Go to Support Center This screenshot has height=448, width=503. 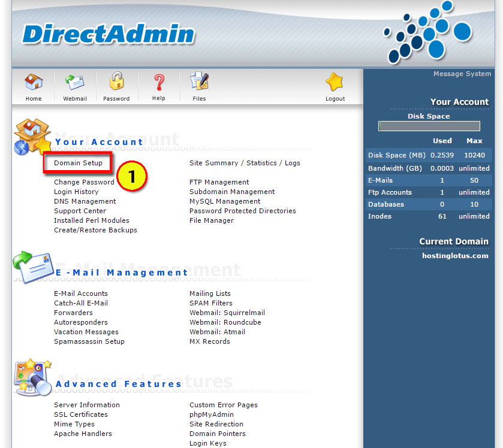pyautogui.click(x=80, y=211)
